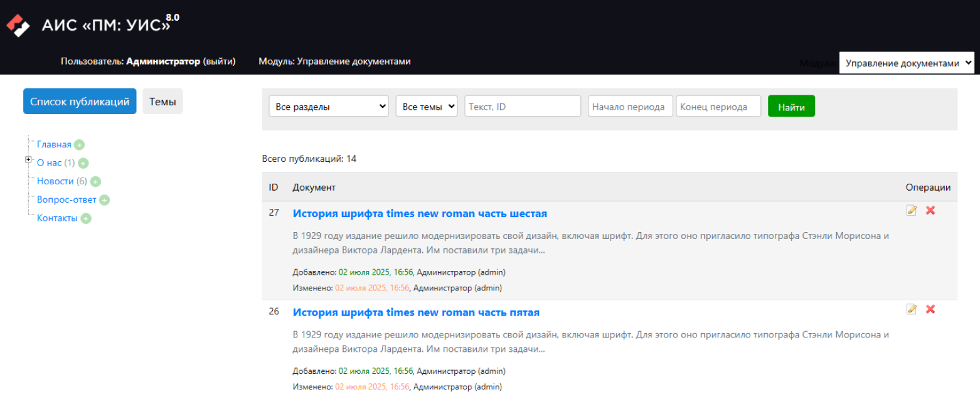The height and width of the screenshot is (397, 980).
Task: Select Контакты in the section tree
Action: click(57, 218)
